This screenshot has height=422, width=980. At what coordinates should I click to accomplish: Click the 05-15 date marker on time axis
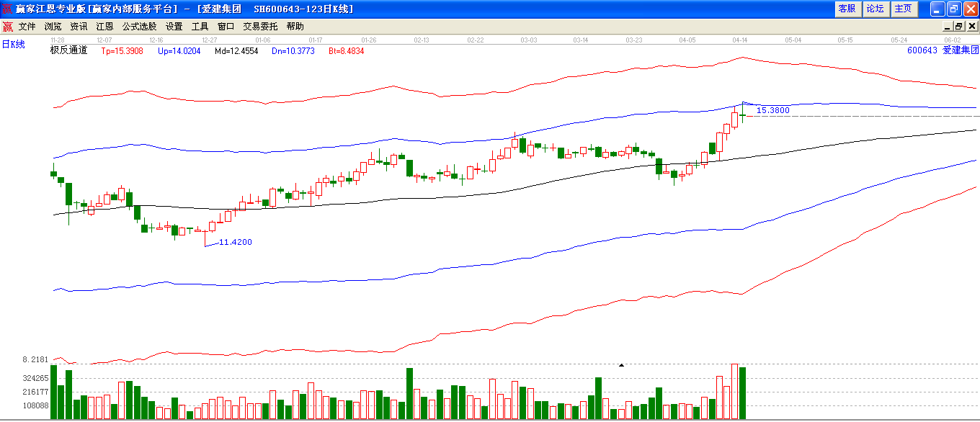(x=845, y=40)
